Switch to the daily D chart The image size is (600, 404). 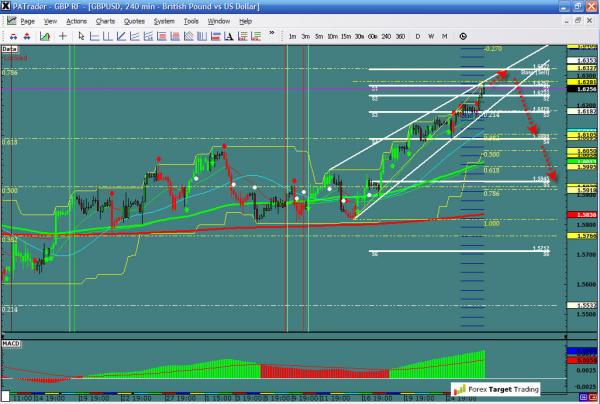tap(416, 37)
